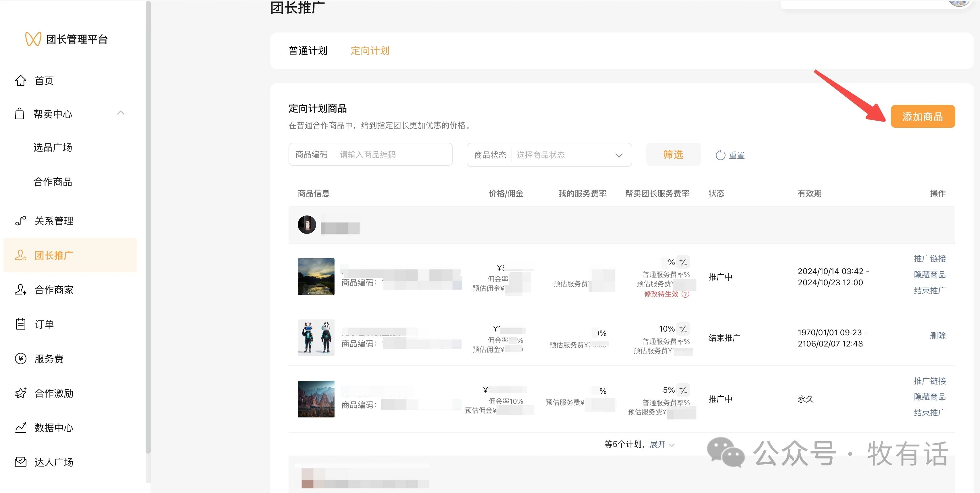
Task: Open 订单 menu item
Action: [44, 324]
